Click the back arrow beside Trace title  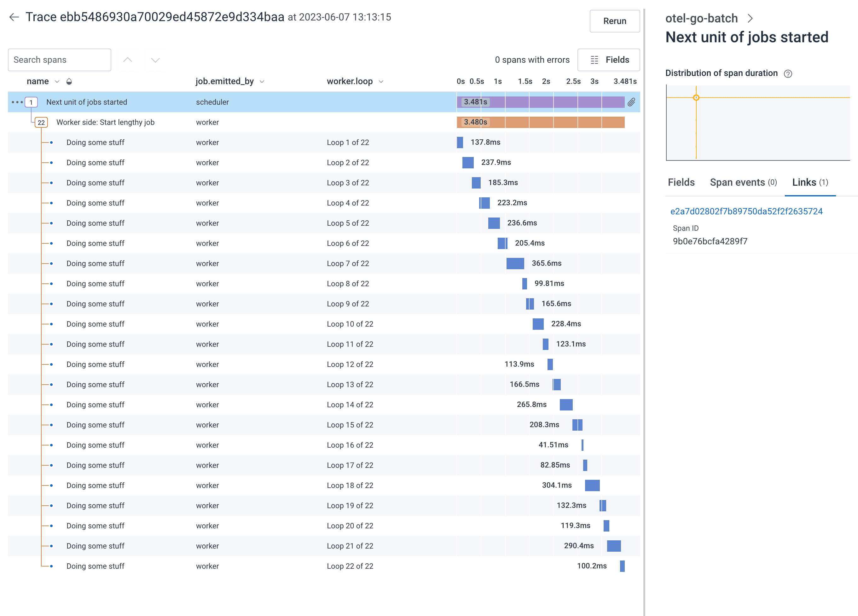tap(14, 17)
